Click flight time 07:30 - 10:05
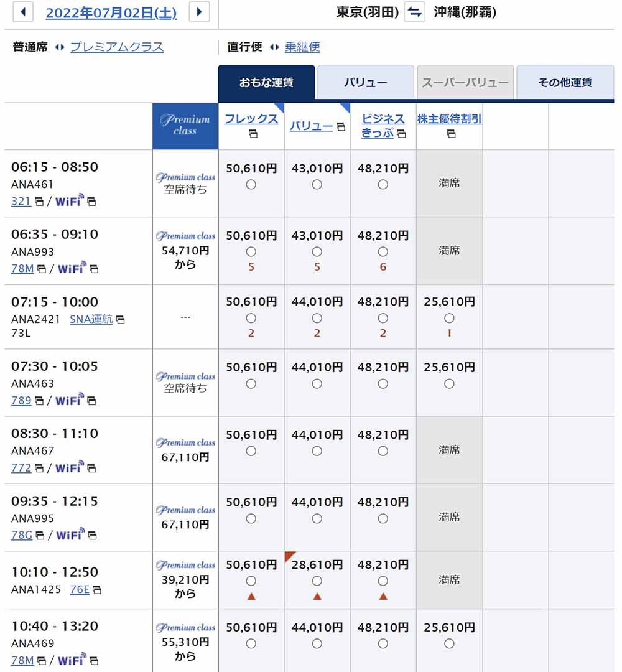The width and height of the screenshot is (622, 672). tap(55, 366)
